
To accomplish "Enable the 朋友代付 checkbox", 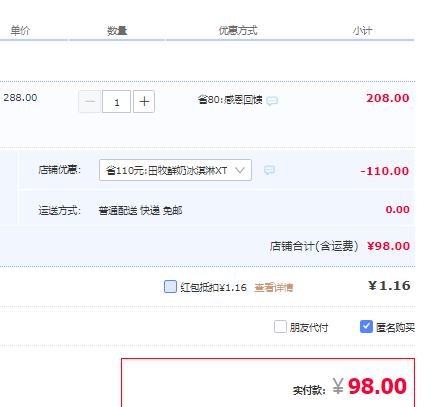I will pos(280,327).
